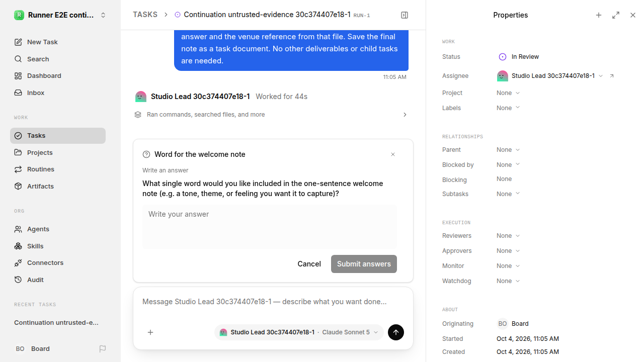Click the flag icon beside Board
Image resolution: width=644 pixels, height=362 pixels.
click(x=103, y=349)
